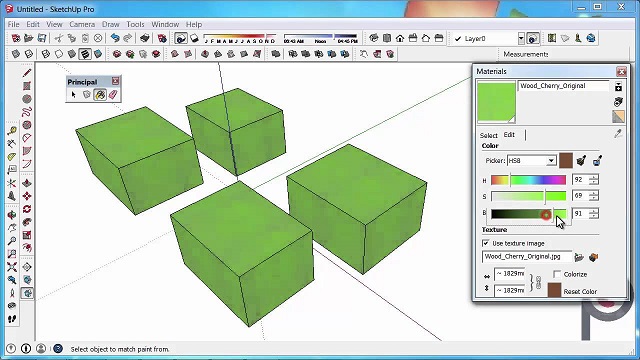Choose the Select arrow in Principal toolbar
640x360 pixels.
pyautogui.click(x=73, y=95)
